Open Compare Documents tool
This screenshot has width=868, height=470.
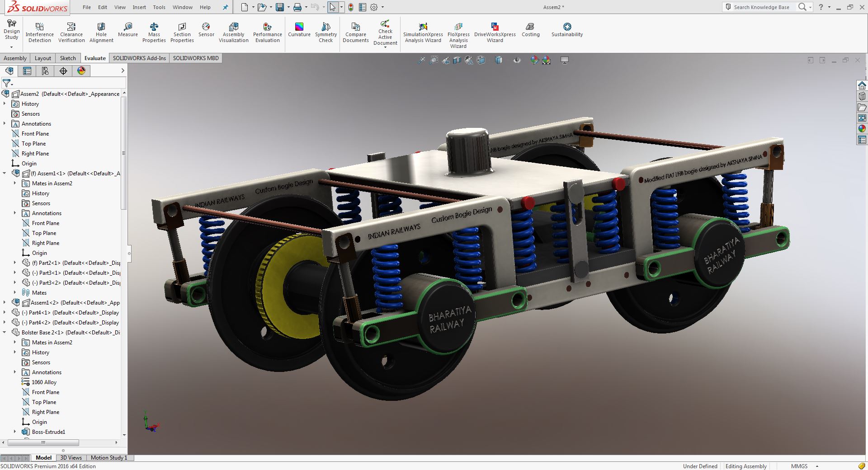point(356,33)
